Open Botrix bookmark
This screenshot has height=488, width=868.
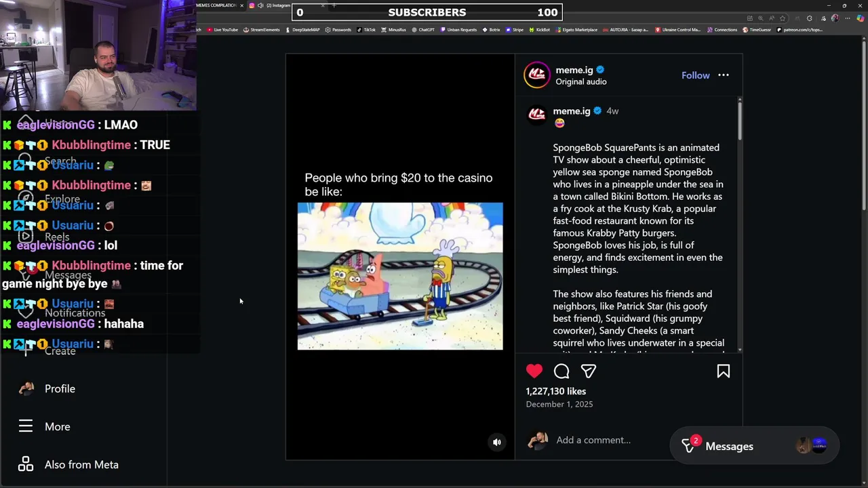click(491, 30)
